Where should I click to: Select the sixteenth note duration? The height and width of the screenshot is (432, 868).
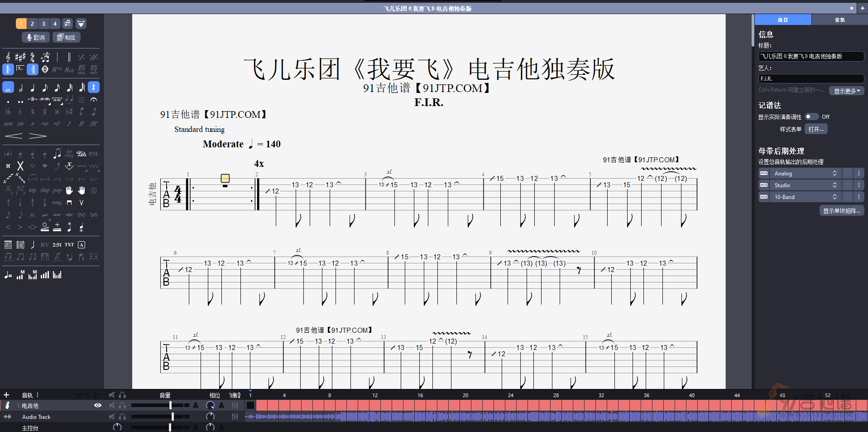57,87
